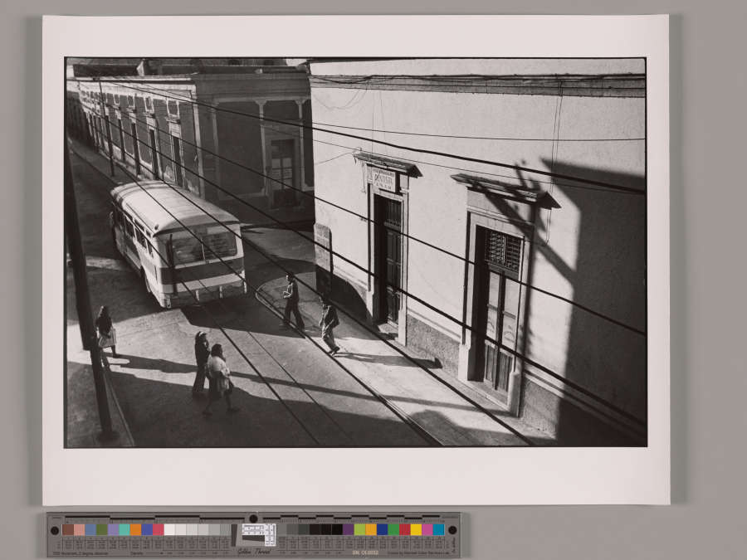Click the white swatch on the color chart
Image resolution: width=747 pixels, height=560 pixels.
tap(169, 529)
